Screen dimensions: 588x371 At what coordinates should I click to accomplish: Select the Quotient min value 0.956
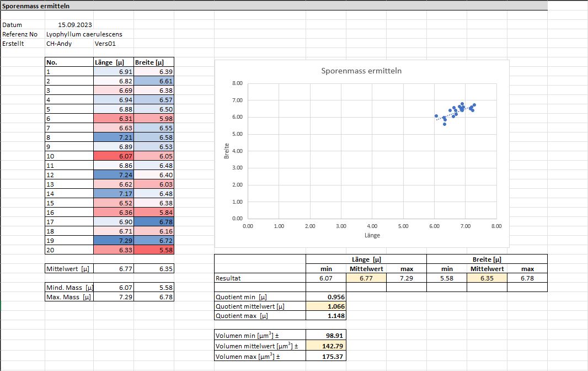[326, 297]
